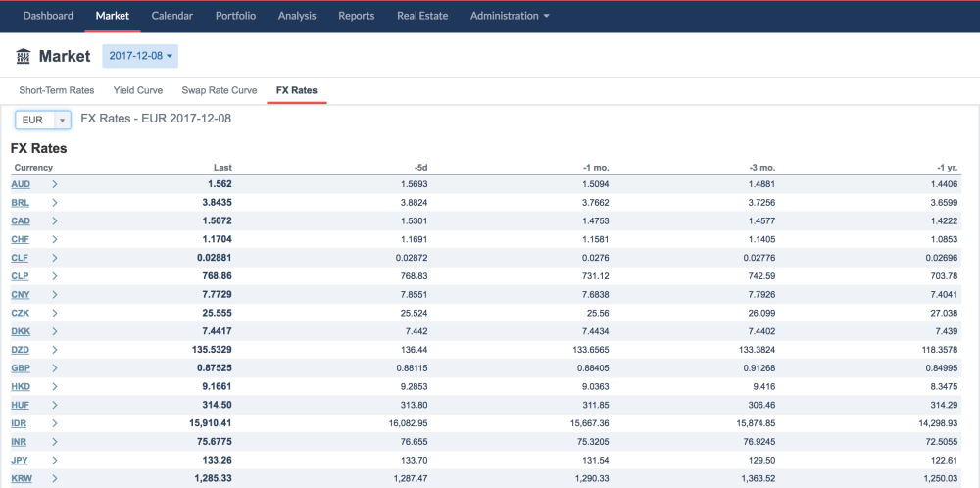Open the Administration menu
Screen dimensions: 980x488
(x=510, y=16)
